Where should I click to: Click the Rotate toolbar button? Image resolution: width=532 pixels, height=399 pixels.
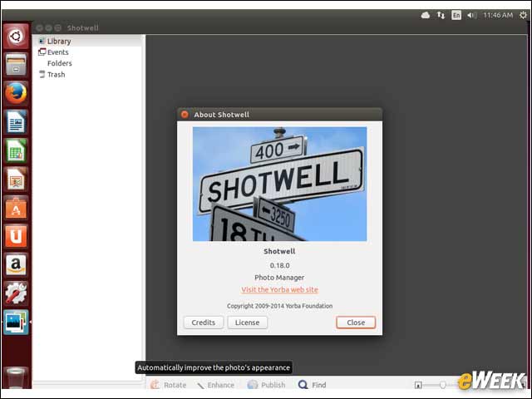(169, 385)
